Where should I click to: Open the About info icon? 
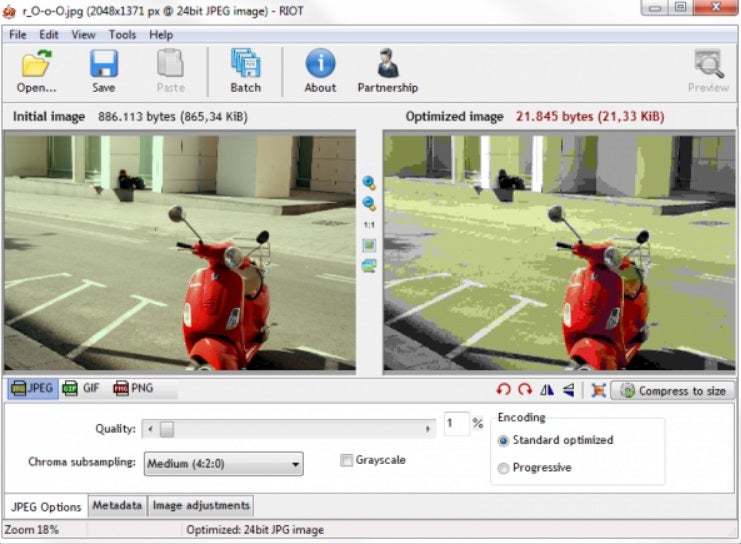320,70
